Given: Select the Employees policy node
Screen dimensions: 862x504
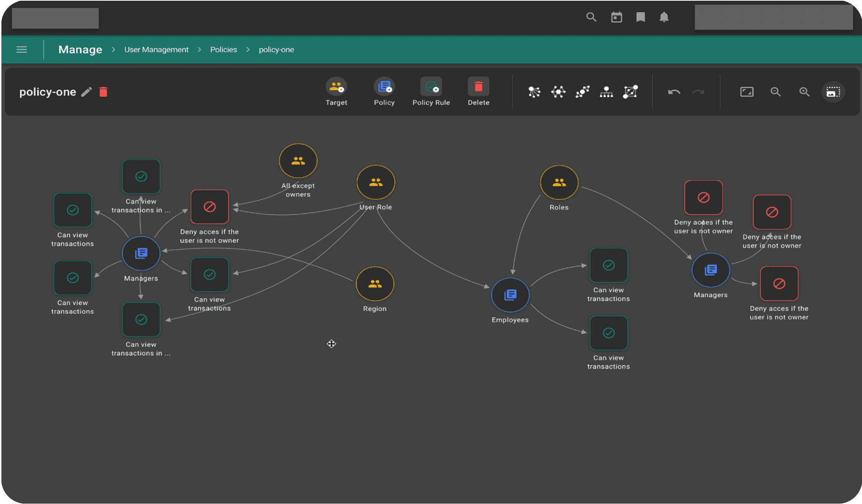Looking at the screenshot, I should (510, 295).
